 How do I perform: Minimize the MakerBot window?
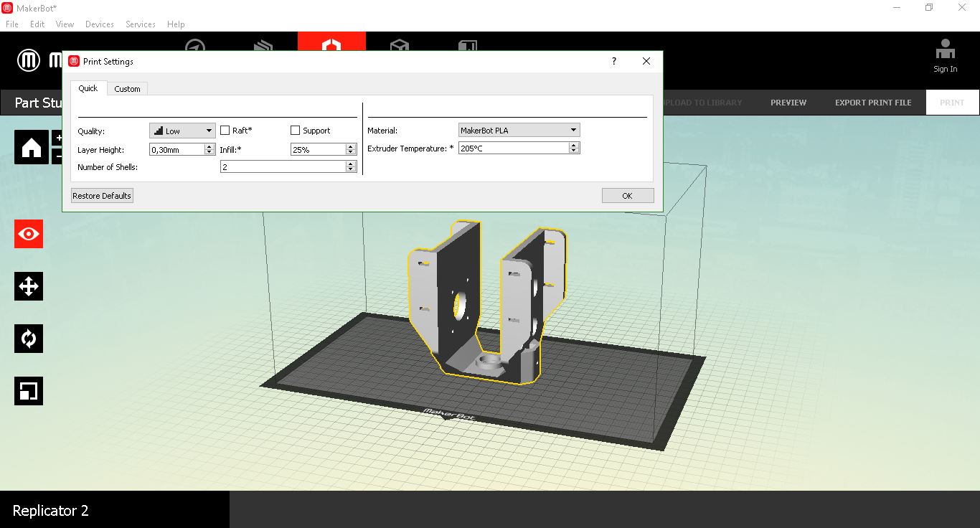tap(897, 8)
